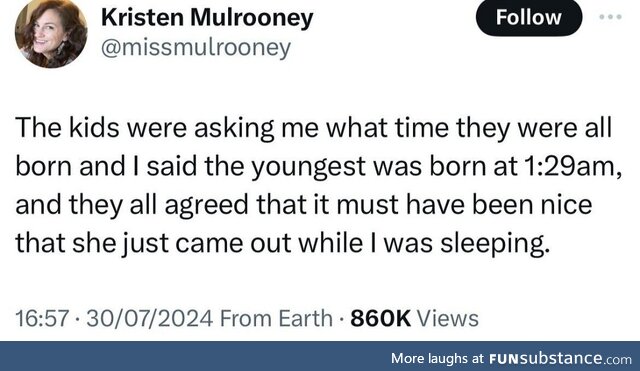Click the phrase must have been nice
640x371 pixels.
pos(464,204)
